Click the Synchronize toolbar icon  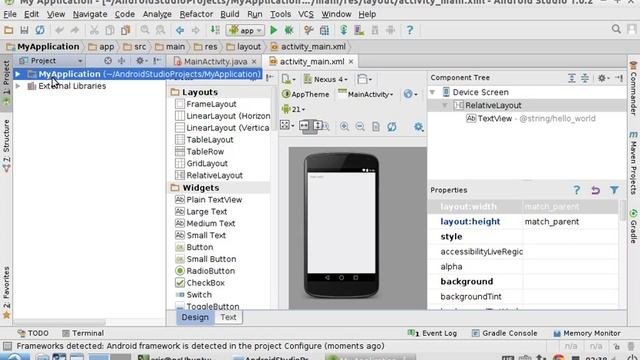(40, 30)
